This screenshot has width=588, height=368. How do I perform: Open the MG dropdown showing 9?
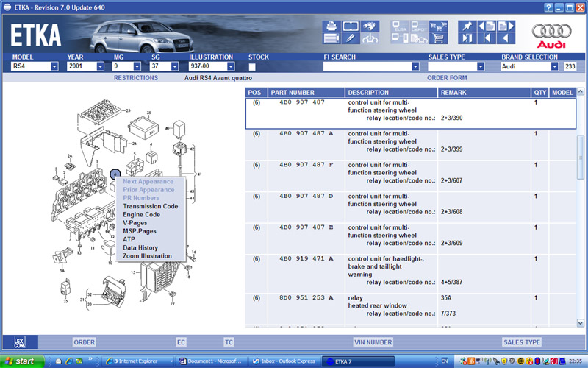[137, 66]
